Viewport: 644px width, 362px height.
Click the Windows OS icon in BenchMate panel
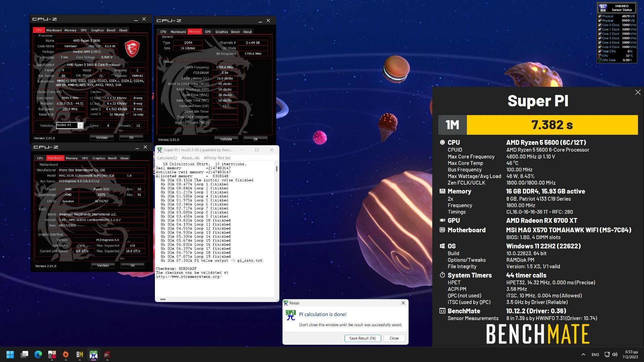[442, 246]
